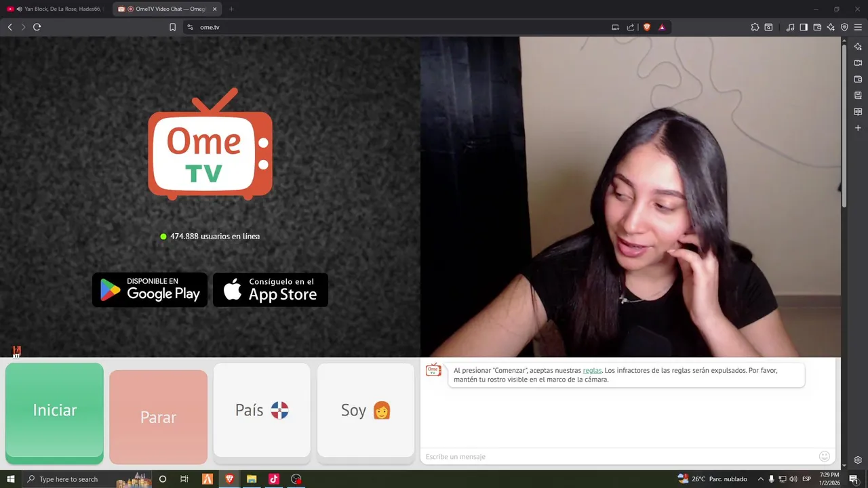Image resolution: width=868 pixels, height=488 pixels.
Task: Open the orange A app on taskbar
Action: 208,479
